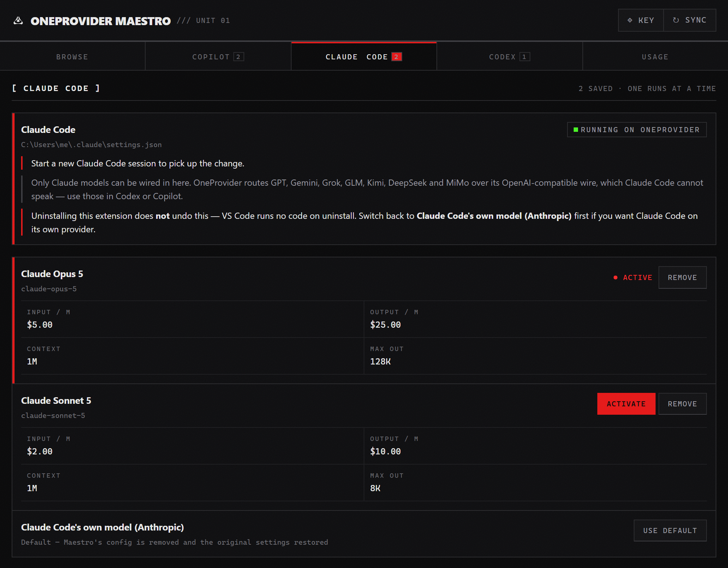Remove the Claude Sonnet 5 model
Screen dimensions: 728x568
(x=682, y=404)
